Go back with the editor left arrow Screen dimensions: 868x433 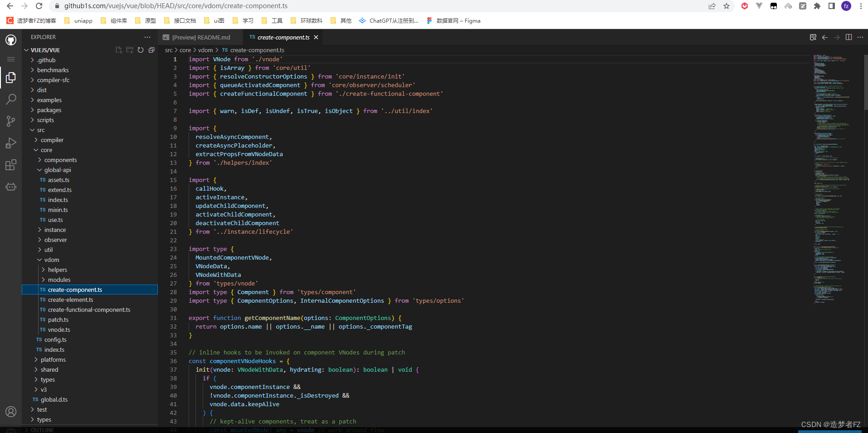click(825, 37)
